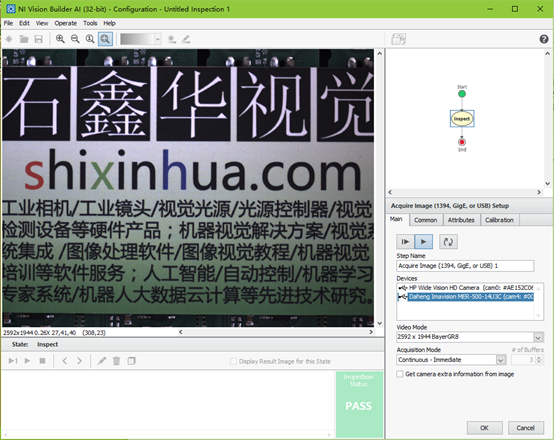Click the pencil edit toolbar icon
The width and height of the screenshot is (554, 440).
coord(186,39)
